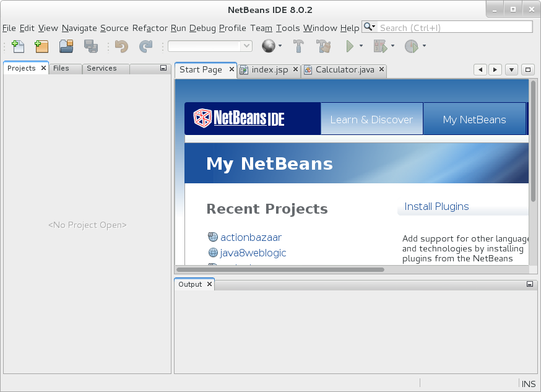The height and width of the screenshot is (392, 541).
Task: Show opened documents list dropdown
Action: click(x=512, y=70)
